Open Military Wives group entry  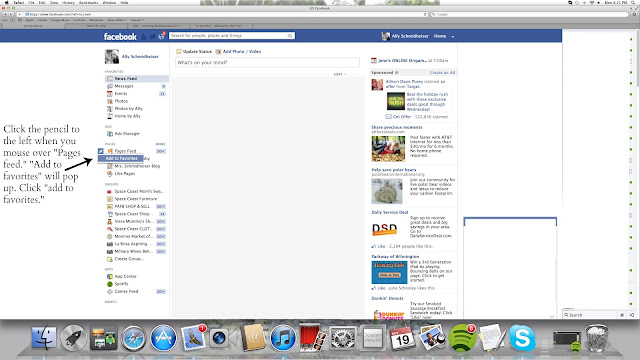133,251
